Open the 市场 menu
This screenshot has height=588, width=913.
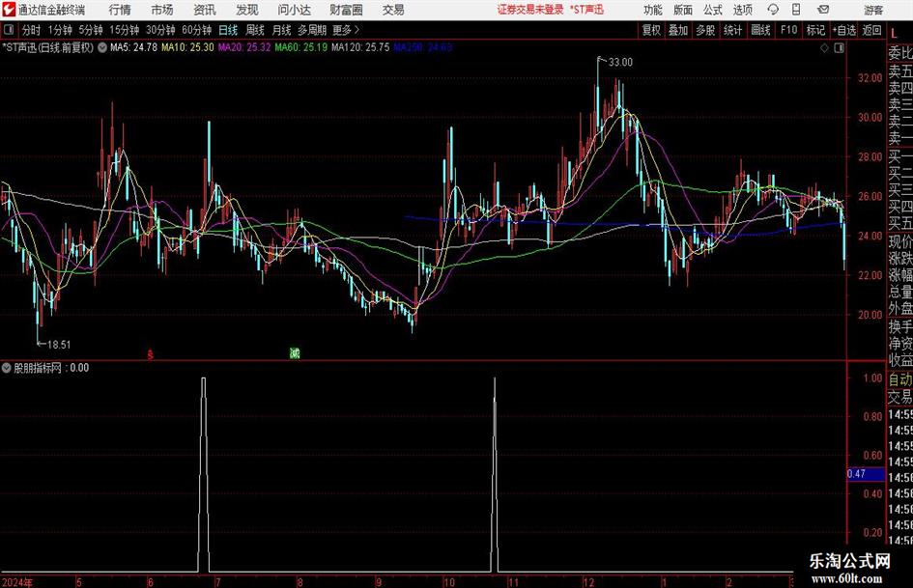(162, 10)
